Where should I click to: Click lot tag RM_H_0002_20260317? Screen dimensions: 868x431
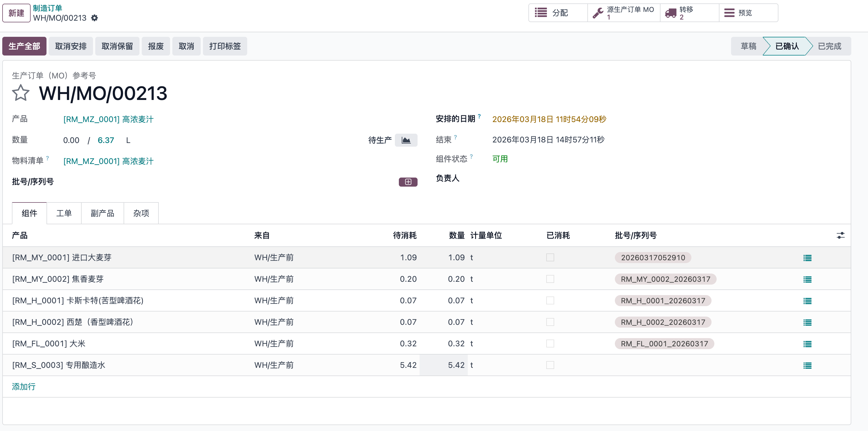pos(663,322)
